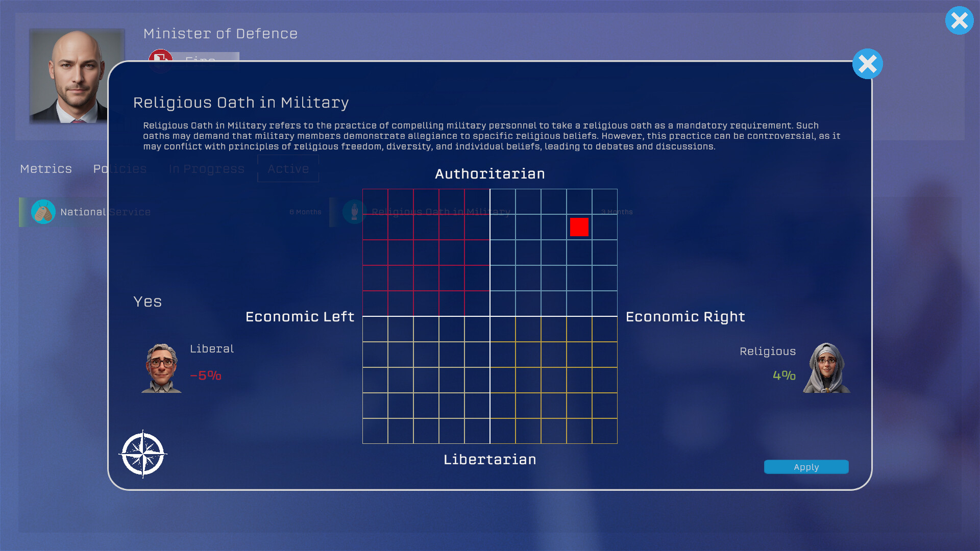Open the In Progress tab
Screen dimensions: 980x551
[x=207, y=169]
